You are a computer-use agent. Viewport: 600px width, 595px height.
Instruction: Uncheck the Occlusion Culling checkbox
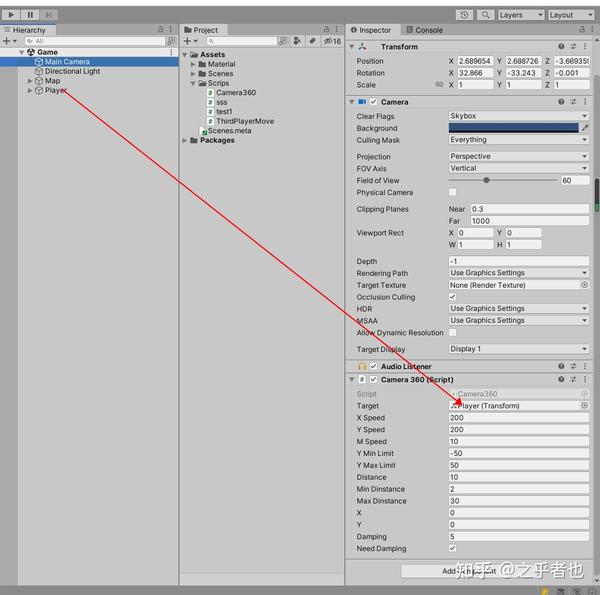[452, 297]
